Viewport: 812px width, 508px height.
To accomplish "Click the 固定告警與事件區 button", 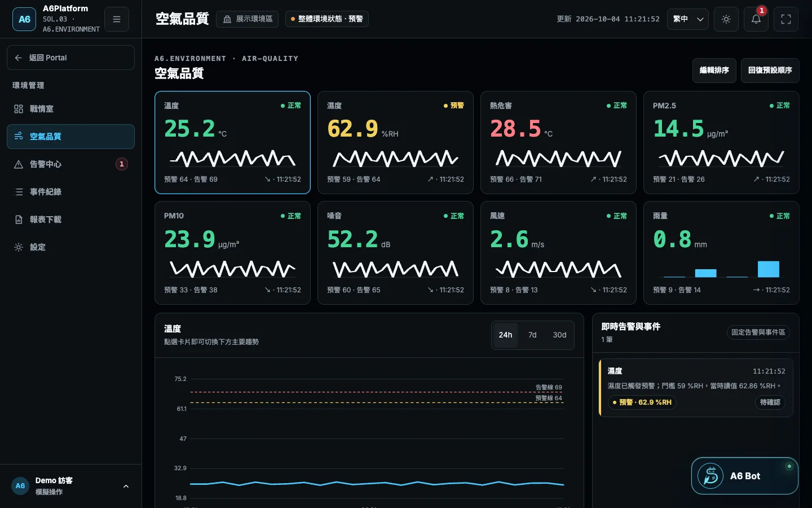I will (x=758, y=332).
